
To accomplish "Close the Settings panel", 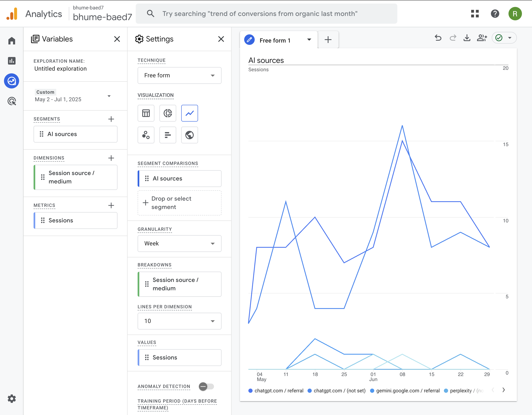I will pos(221,39).
